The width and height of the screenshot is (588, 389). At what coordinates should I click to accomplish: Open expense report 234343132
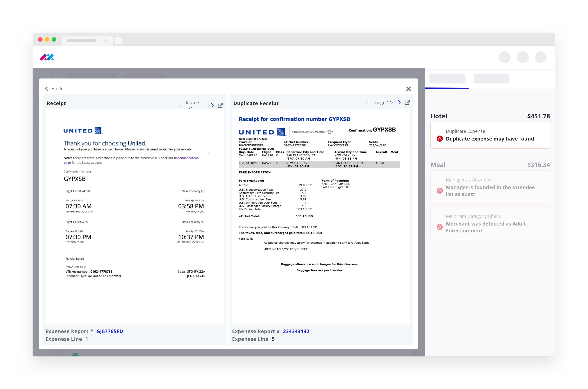tap(296, 331)
